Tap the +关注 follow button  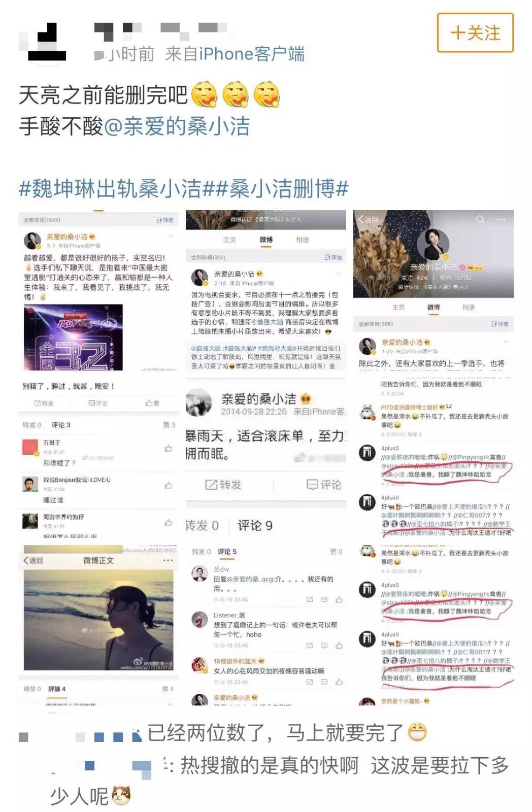[x=475, y=33]
